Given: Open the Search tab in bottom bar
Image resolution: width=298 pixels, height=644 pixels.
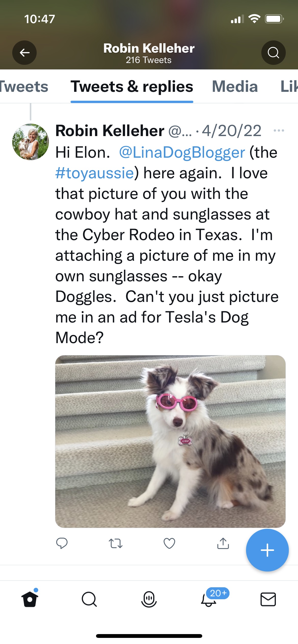Looking at the screenshot, I should point(89,599).
